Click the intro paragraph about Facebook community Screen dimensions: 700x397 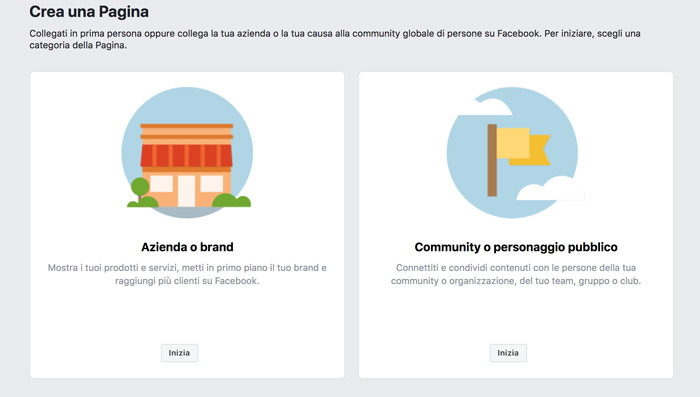click(x=335, y=39)
